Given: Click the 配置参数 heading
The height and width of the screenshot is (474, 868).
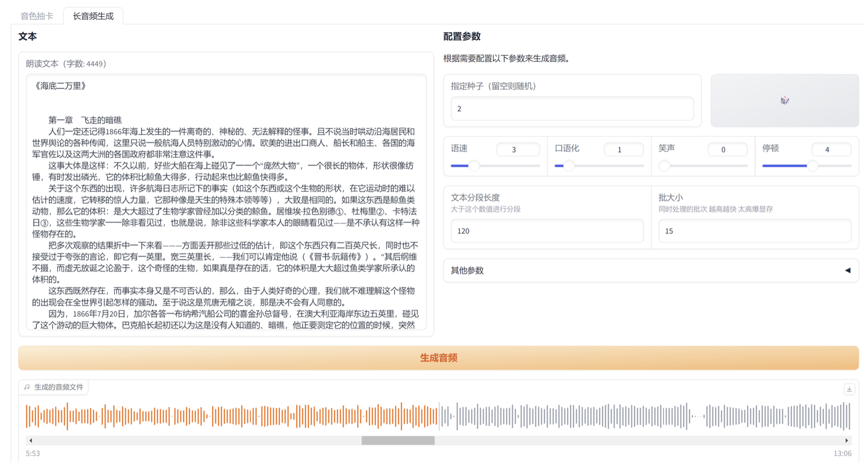Looking at the screenshot, I should [462, 37].
